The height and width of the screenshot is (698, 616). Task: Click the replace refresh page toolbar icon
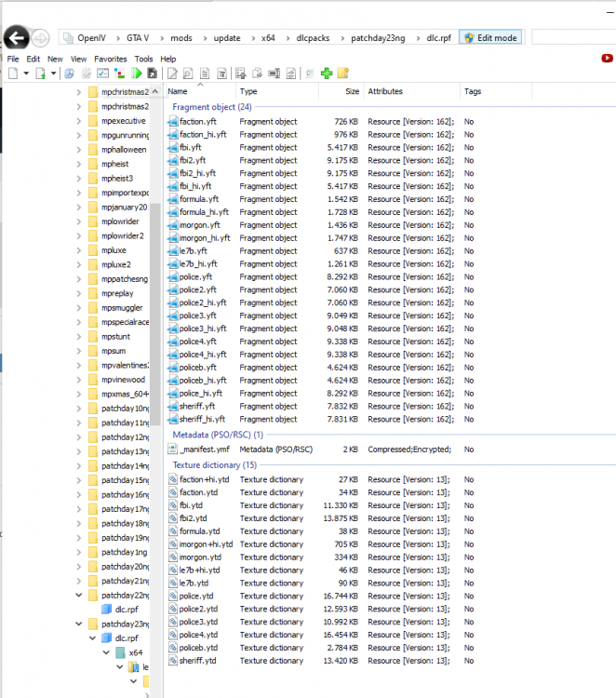click(x=291, y=74)
